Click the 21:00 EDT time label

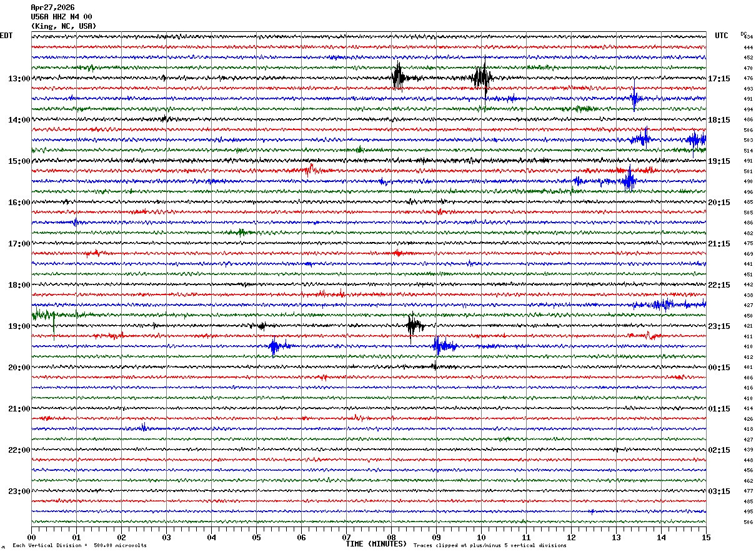click(x=19, y=409)
